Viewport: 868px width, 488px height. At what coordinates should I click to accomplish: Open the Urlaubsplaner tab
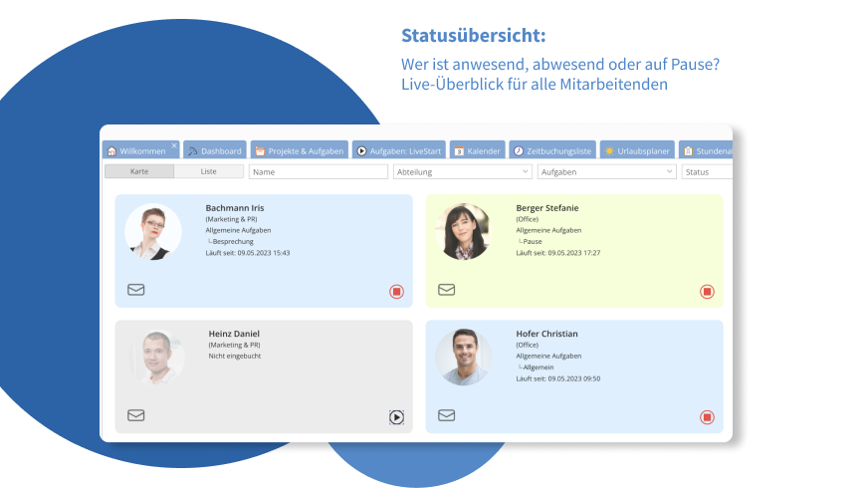(637, 150)
